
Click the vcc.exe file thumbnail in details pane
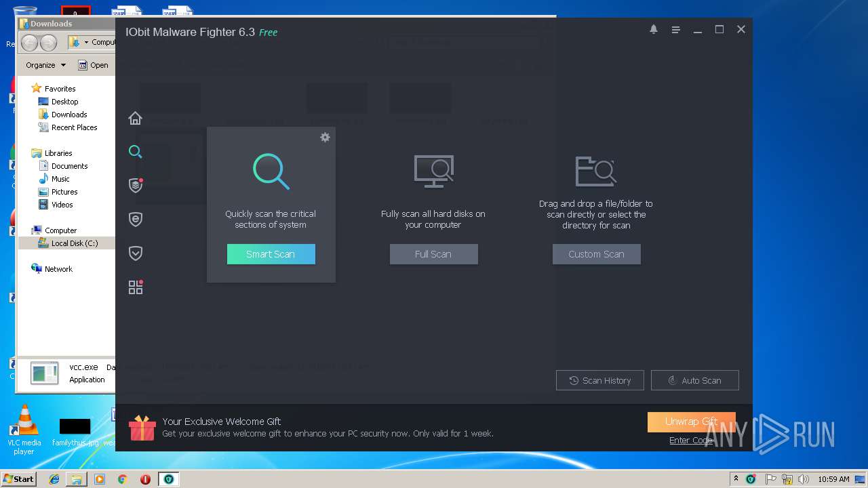coord(45,373)
